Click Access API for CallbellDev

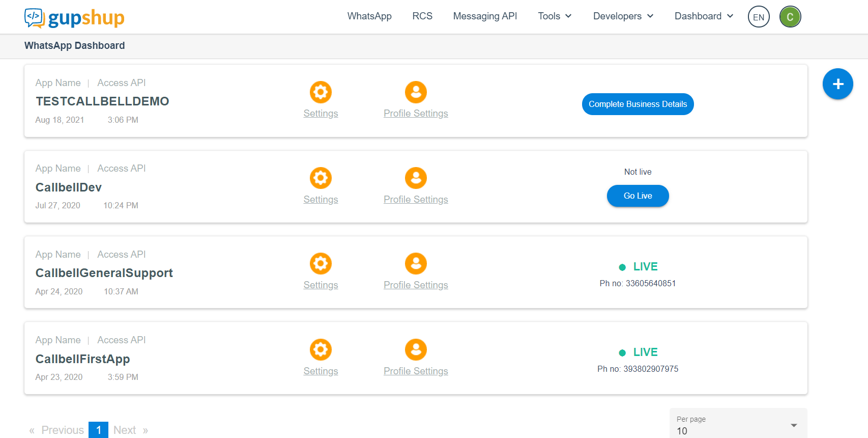pyautogui.click(x=122, y=169)
